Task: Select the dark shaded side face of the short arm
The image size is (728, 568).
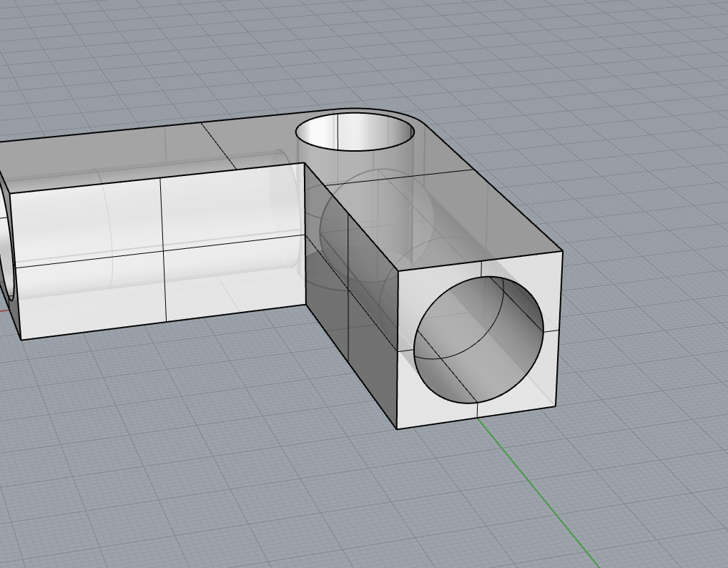Action: tap(351, 296)
